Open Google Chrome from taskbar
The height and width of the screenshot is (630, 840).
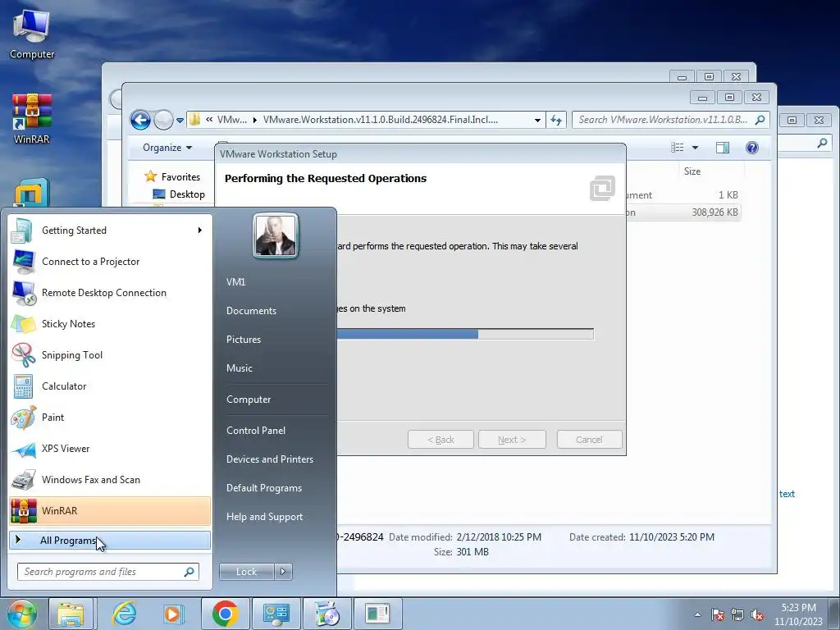225,614
